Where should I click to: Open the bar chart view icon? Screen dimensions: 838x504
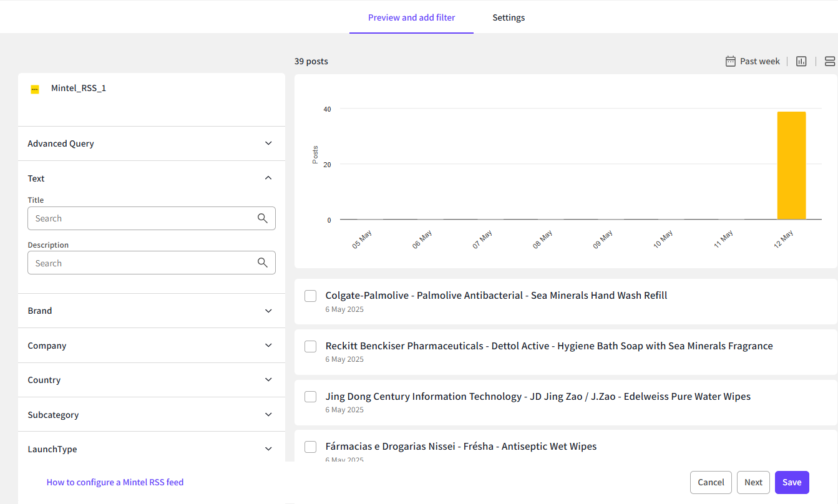coord(801,61)
